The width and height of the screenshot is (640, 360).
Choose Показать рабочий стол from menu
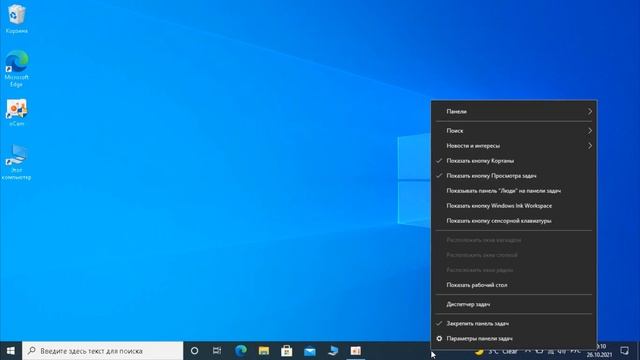click(x=514, y=285)
